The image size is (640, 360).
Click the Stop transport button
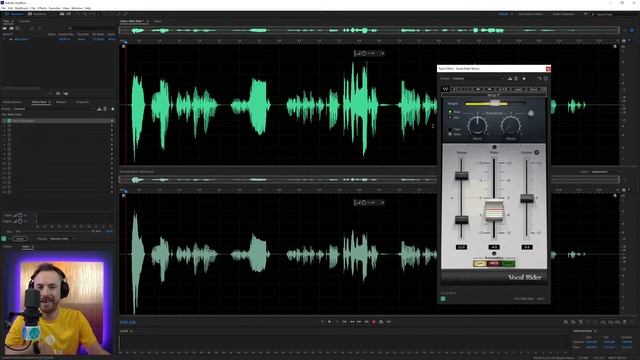322,322
